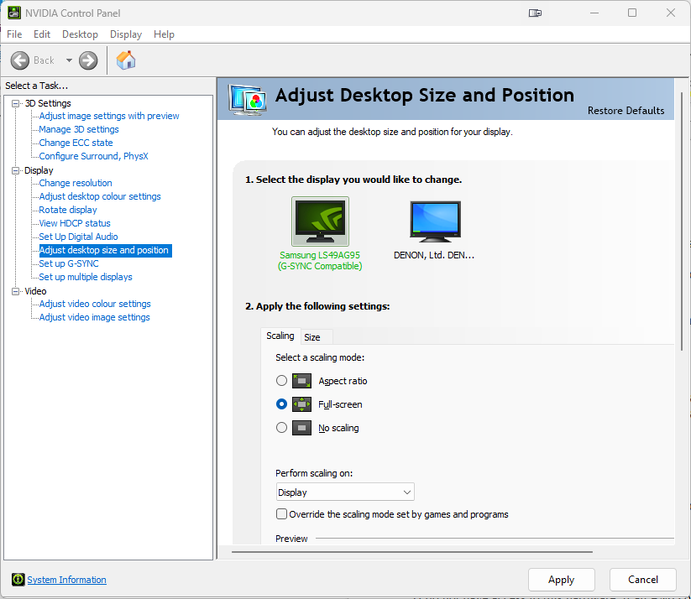
Task: Open Set up multiple displays
Action: pyautogui.click(x=85, y=277)
